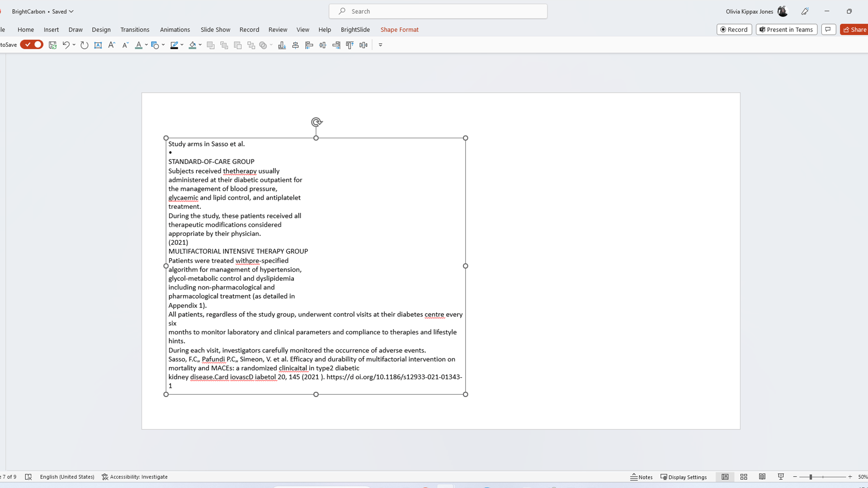Expand the saved document status dropdown
This screenshot has height=488, width=868.
click(71, 11)
